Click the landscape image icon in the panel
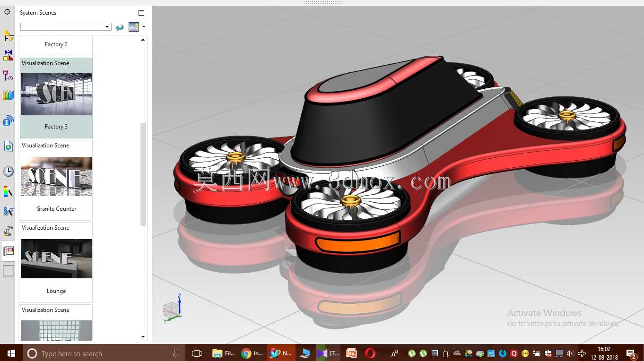 [134, 27]
